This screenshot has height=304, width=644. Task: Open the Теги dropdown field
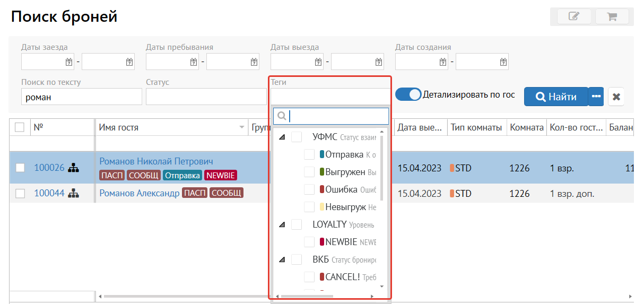coord(330,97)
